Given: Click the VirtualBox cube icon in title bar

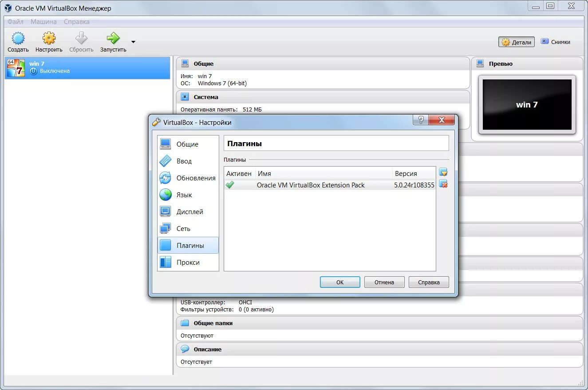Looking at the screenshot, I should click(8, 8).
